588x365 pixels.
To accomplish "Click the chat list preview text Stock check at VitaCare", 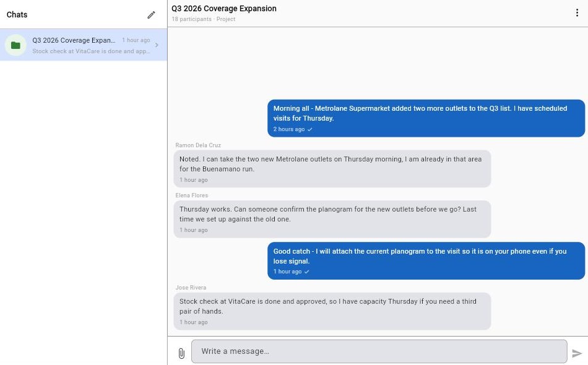I will pos(91,51).
